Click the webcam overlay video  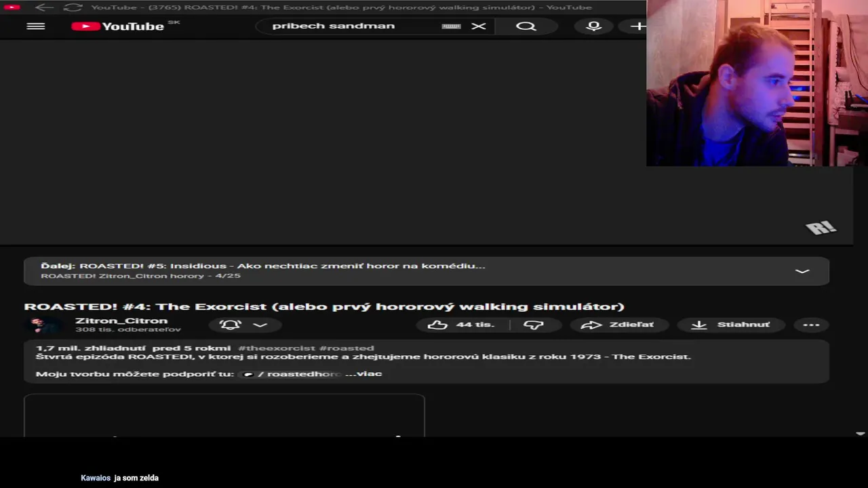[x=757, y=83]
